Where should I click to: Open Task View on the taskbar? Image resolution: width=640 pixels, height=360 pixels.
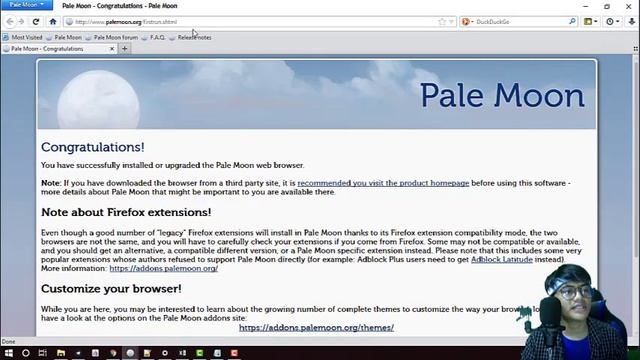tap(42, 353)
